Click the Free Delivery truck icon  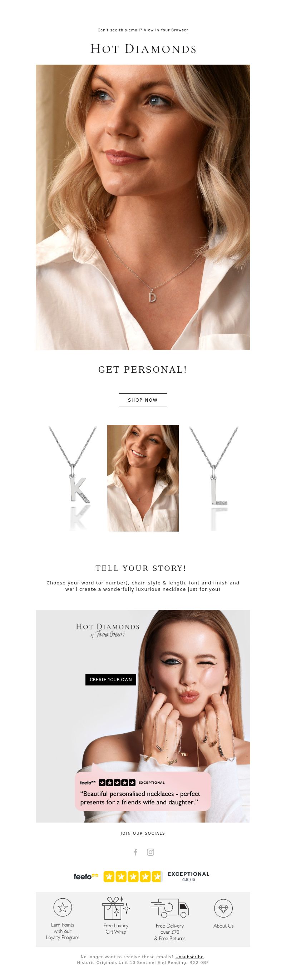click(x=169, y=909)
